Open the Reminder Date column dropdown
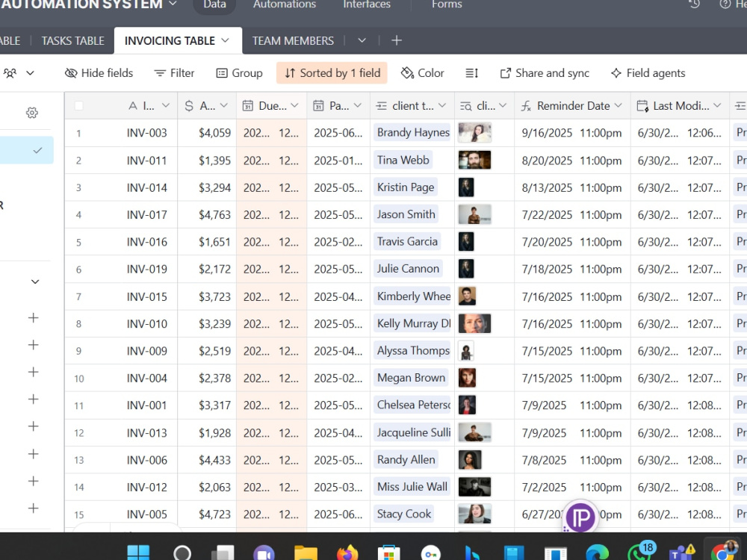747x560 pixels. (x=619, y=106)
